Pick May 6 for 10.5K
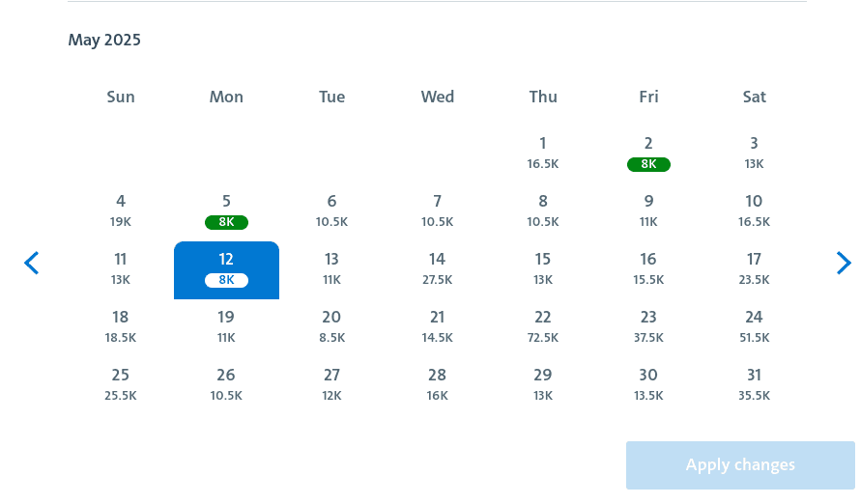Viewport: 860px width, 504px height. [331, 211]
